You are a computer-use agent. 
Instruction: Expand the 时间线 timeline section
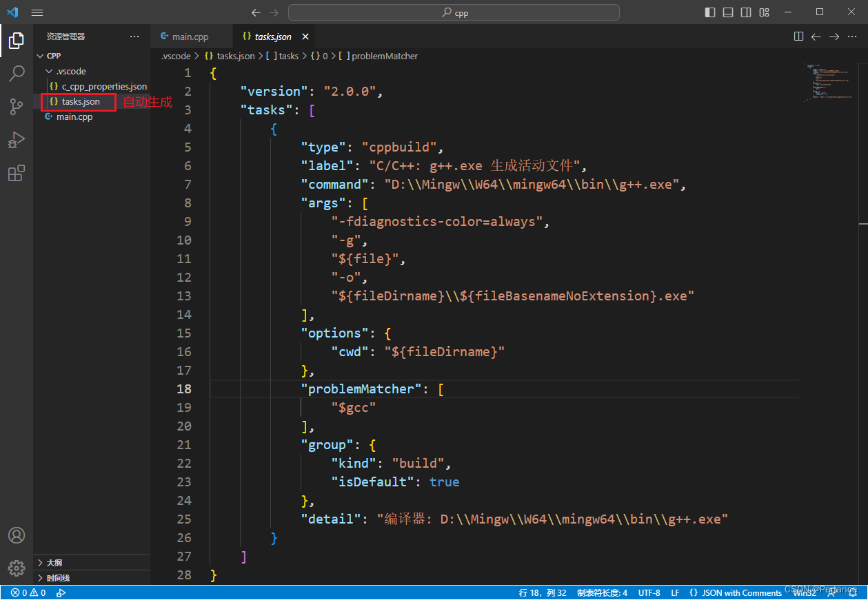(92, 578)
